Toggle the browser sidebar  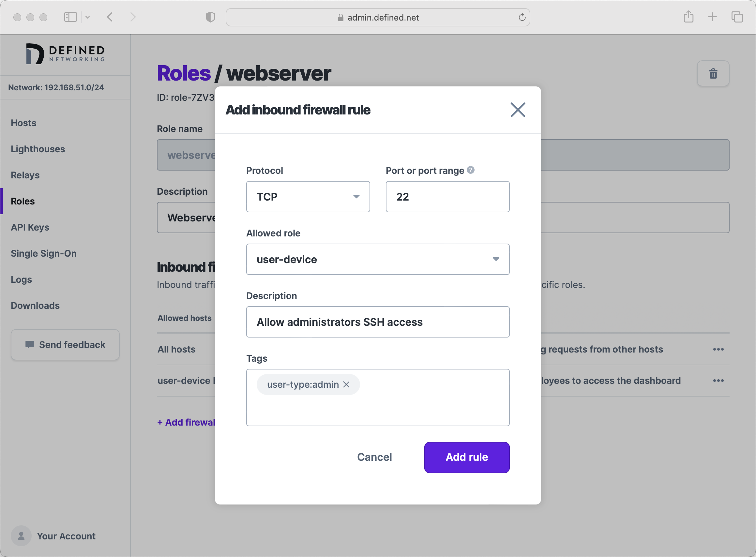coord(70,17)
